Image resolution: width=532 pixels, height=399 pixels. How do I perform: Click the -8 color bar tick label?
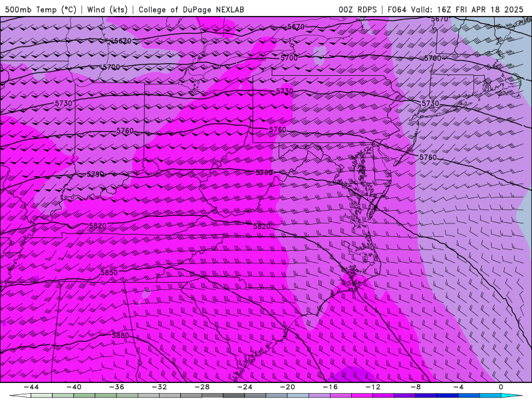coord(416,387)
